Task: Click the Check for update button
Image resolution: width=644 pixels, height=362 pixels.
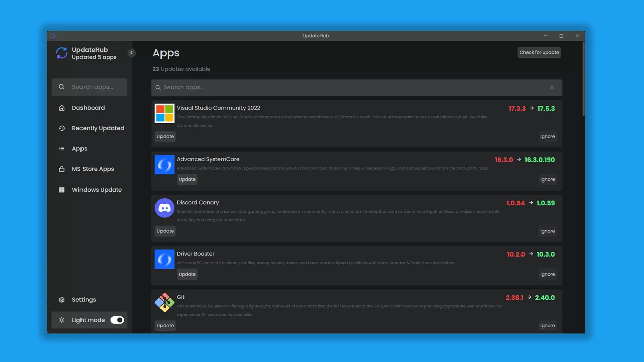Action: point(539,52)
